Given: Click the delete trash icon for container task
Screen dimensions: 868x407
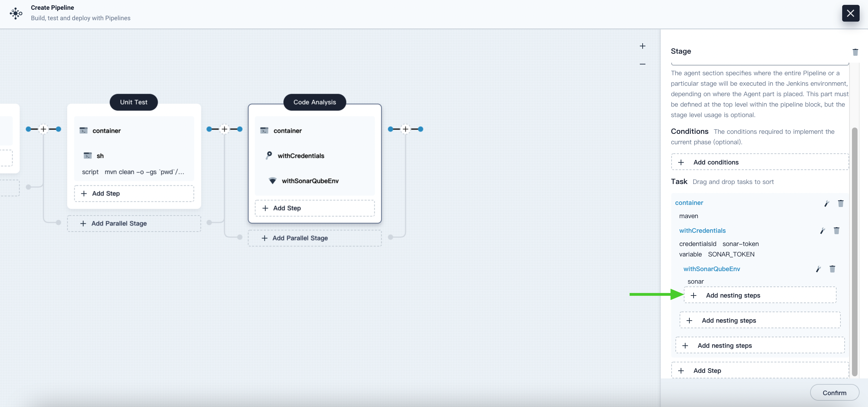Looking at the screenshot, I should coord(841,203).
